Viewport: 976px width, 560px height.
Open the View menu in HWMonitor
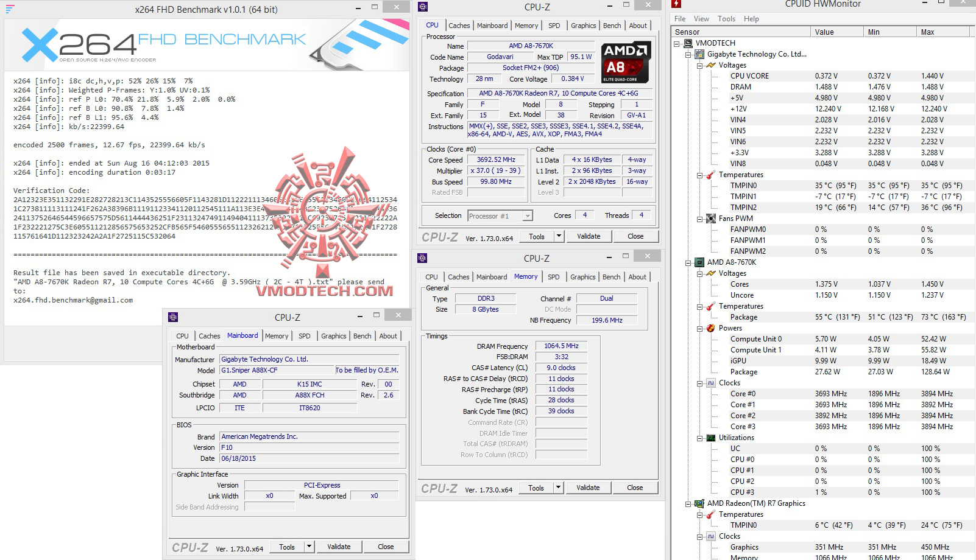pyautogui.click(x=701, y=19)
